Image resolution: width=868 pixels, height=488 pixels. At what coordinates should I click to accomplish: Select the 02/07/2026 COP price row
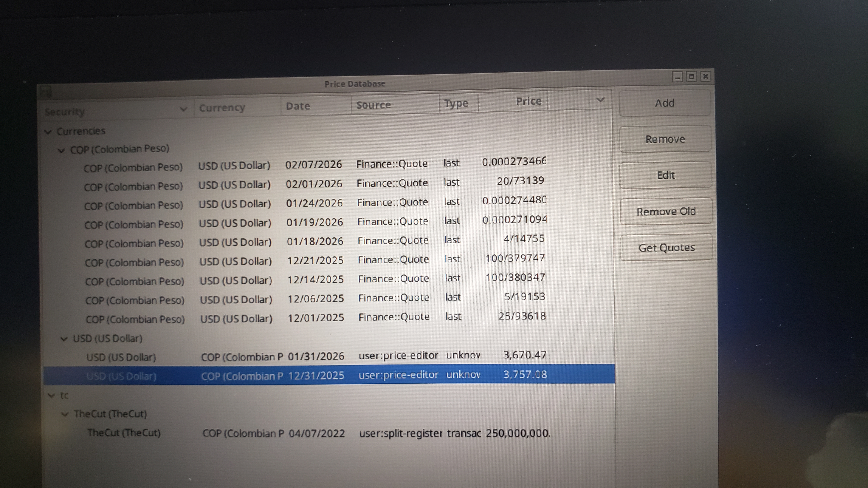tap(313, 164)
